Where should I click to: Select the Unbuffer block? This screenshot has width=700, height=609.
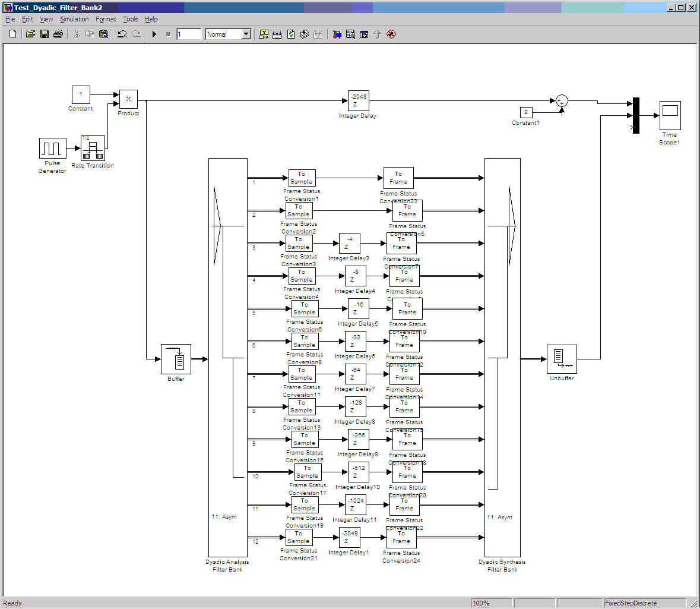click(562, 359)
